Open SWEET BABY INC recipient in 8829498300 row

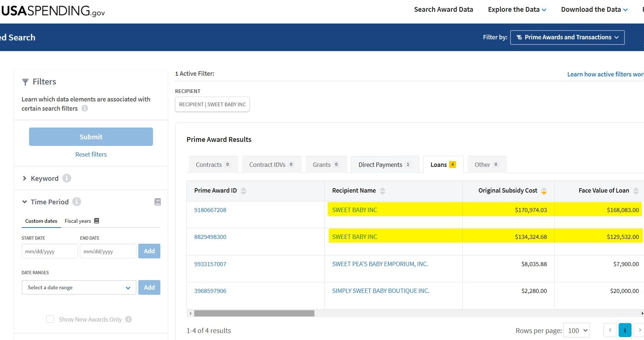355,237
